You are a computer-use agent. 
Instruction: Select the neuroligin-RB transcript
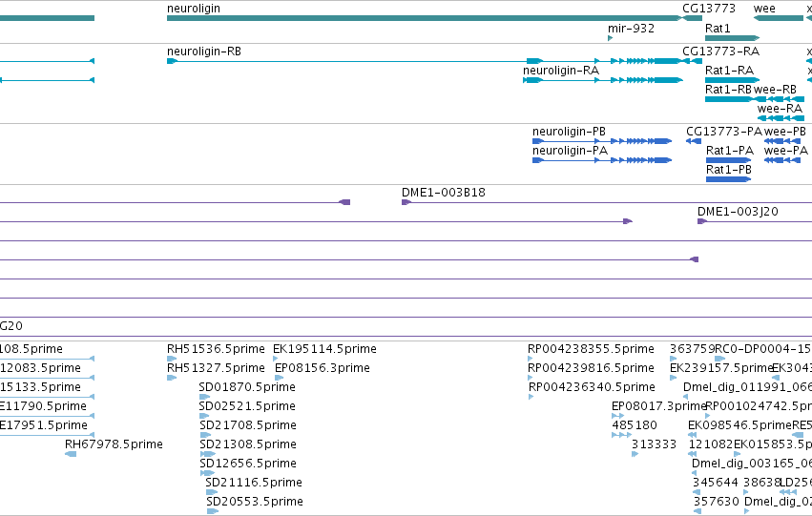pyautogui.click(x=425, y=61)
